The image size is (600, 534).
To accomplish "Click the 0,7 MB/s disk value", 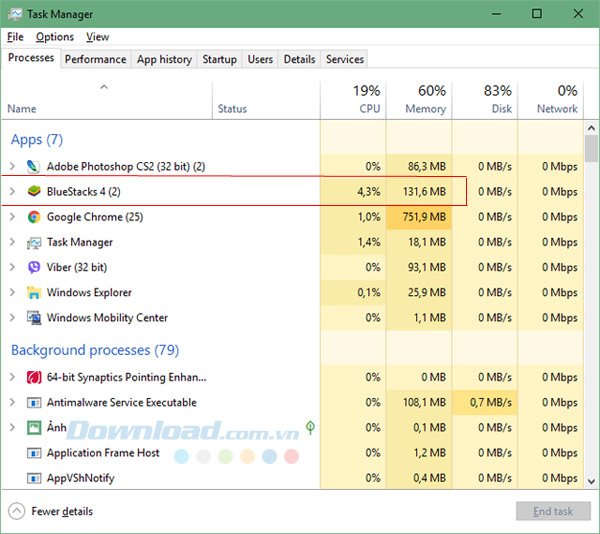I will (x=491, y=402).
